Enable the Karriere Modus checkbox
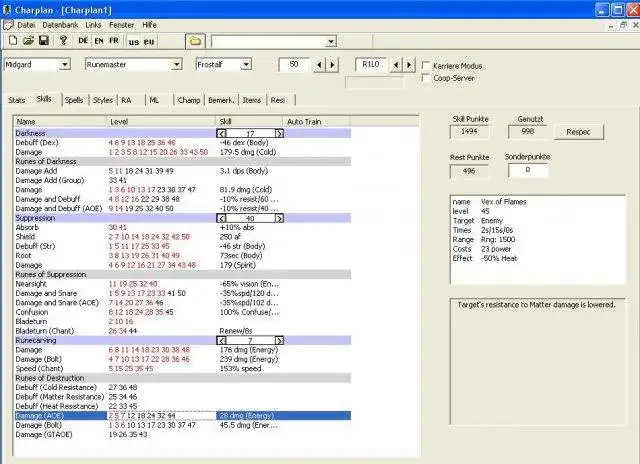 pyautogui.click(x=426, y=66)
